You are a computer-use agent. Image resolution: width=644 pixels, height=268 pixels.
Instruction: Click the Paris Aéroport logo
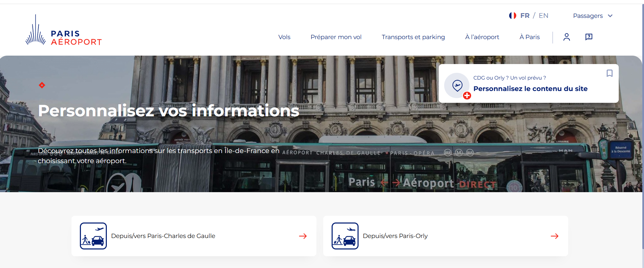click(x=64, y=30)
